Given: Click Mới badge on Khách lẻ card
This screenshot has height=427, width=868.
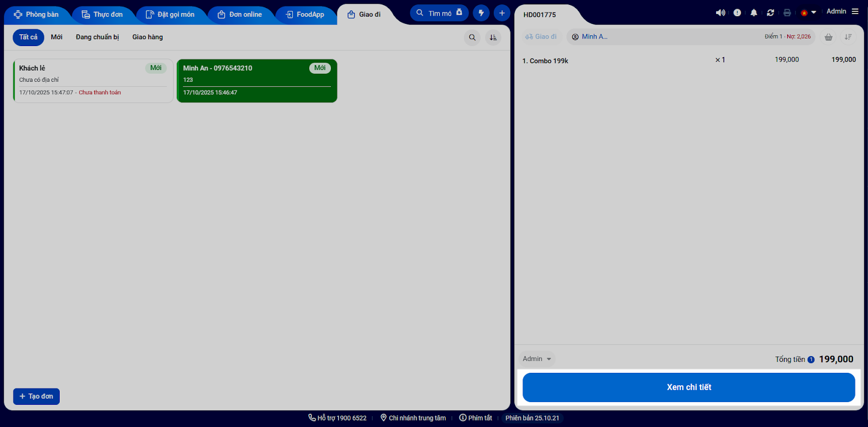Looking at the screenshot, I should [x=156, y=68].
